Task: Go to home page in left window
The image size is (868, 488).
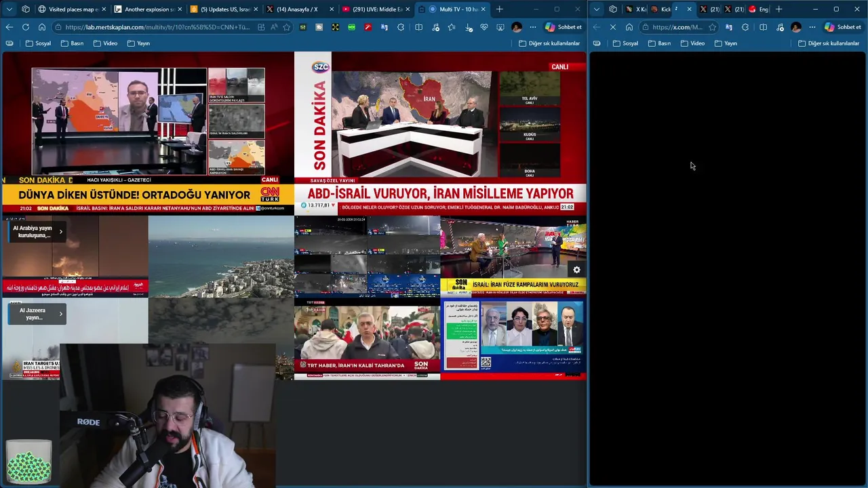Action: (x=41, y=27)
